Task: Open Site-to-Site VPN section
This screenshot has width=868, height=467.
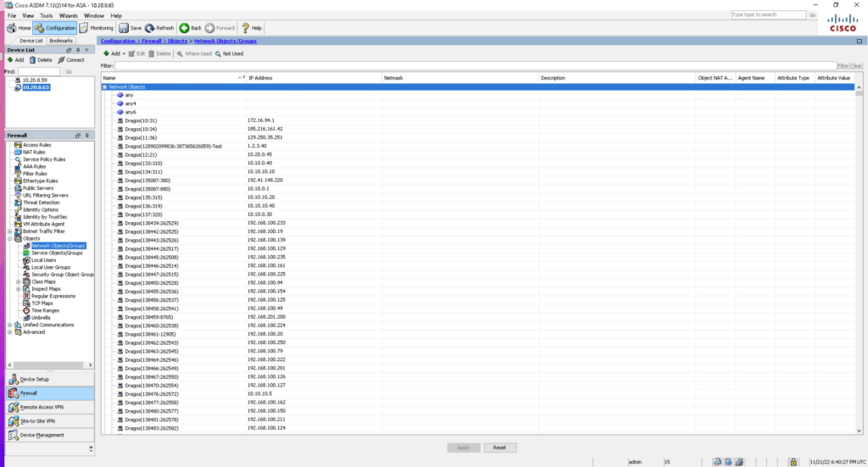Action: click(50, 421)
